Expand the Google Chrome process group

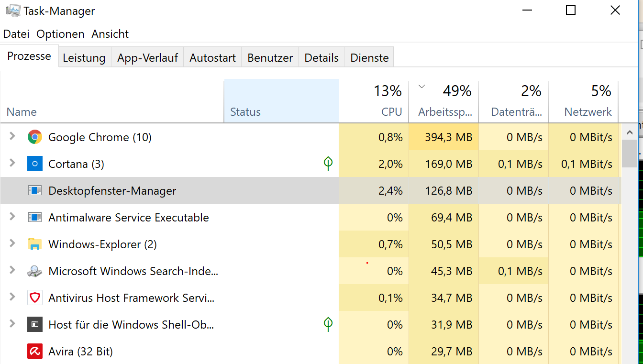click(11, 137)
